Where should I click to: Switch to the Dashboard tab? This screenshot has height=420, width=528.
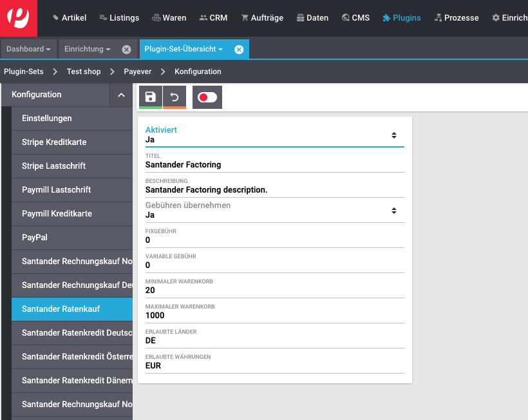pyautogui.click(x=28, y=49)
